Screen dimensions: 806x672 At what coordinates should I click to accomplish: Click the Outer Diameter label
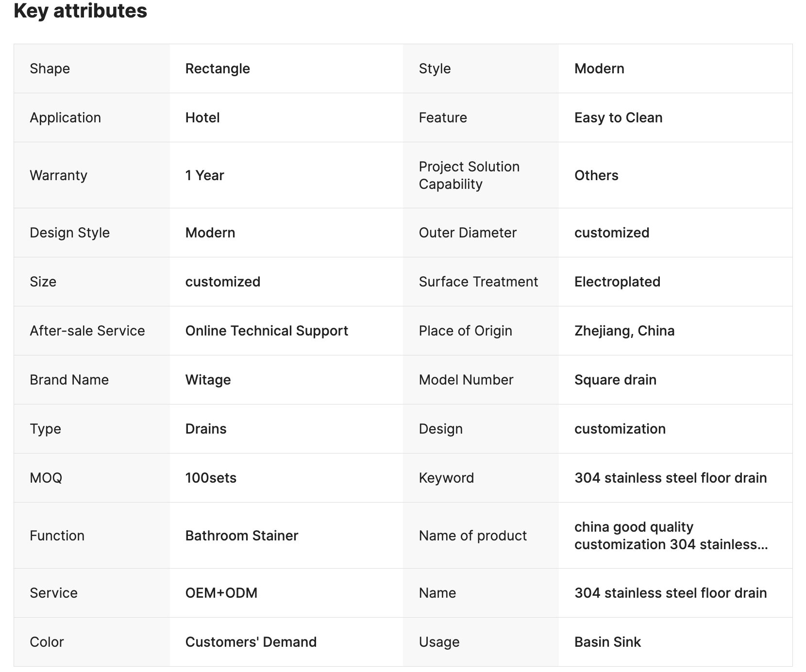coord(468,233)
